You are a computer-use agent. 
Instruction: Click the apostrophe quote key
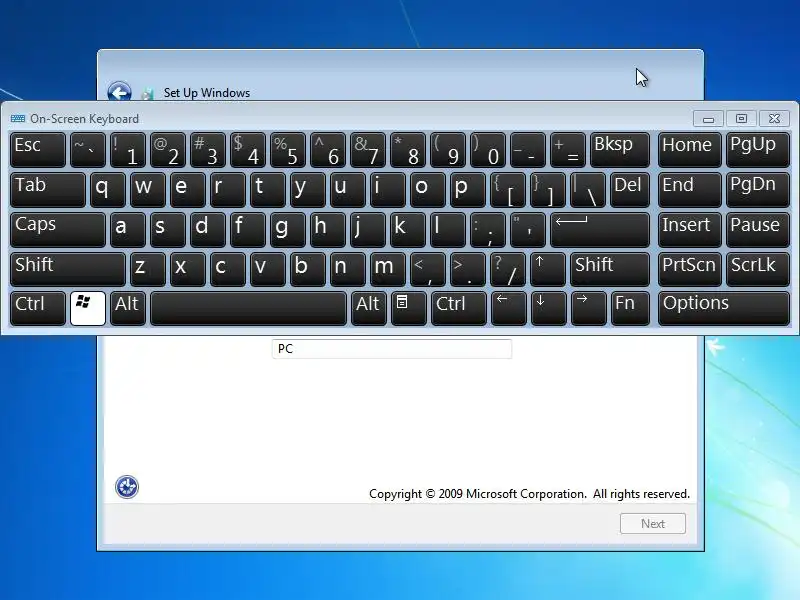[x=528, y=230]
